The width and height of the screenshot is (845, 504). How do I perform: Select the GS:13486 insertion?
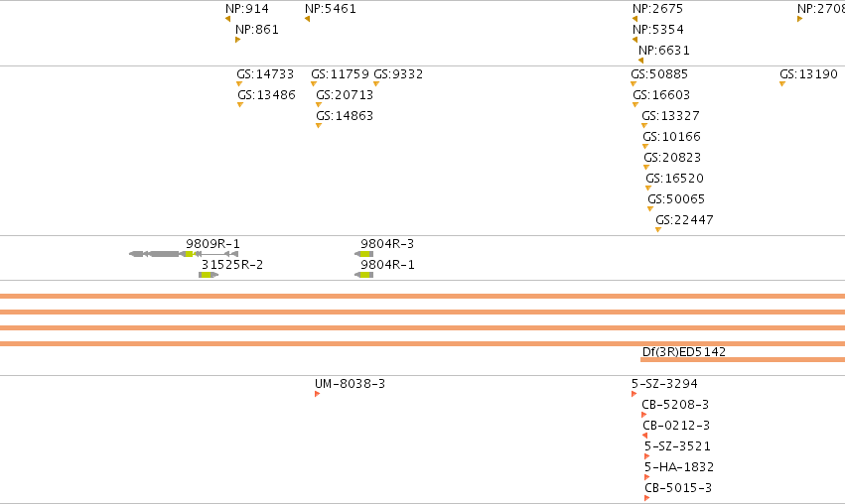point(266,95)
